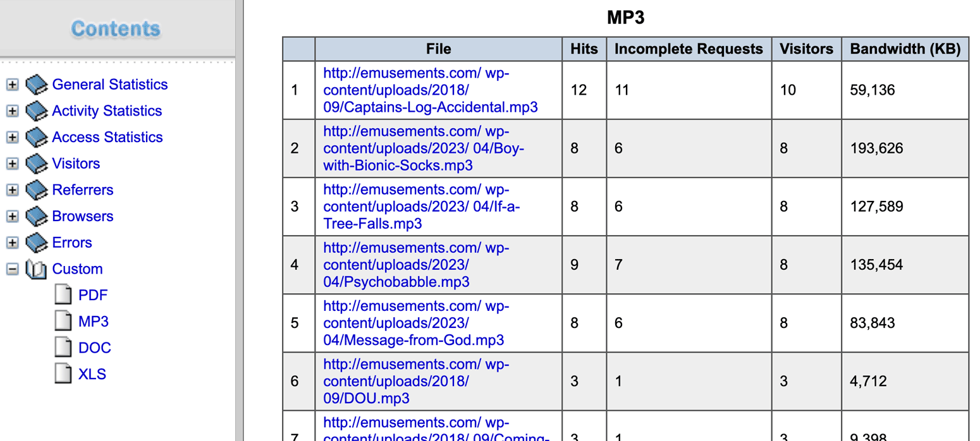Open the Referrers section link

[83, 190]
